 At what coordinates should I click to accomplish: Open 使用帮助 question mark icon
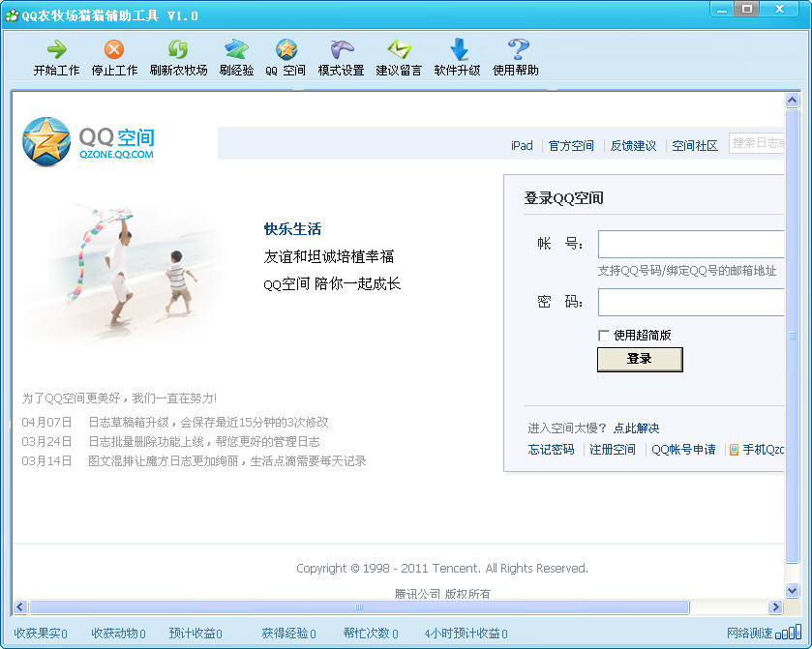point(517,49)
